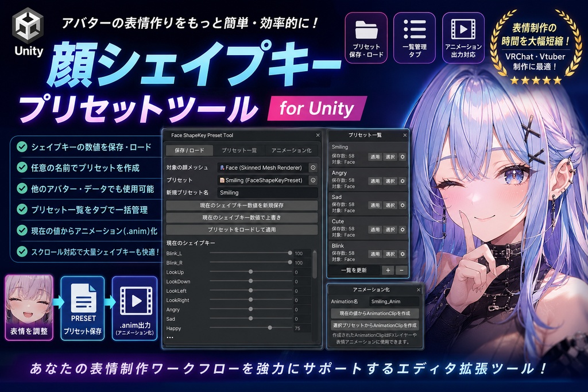Click 一覧を更新 button
The height and width of the screenshot is (392, 588).
coord(354,270)
